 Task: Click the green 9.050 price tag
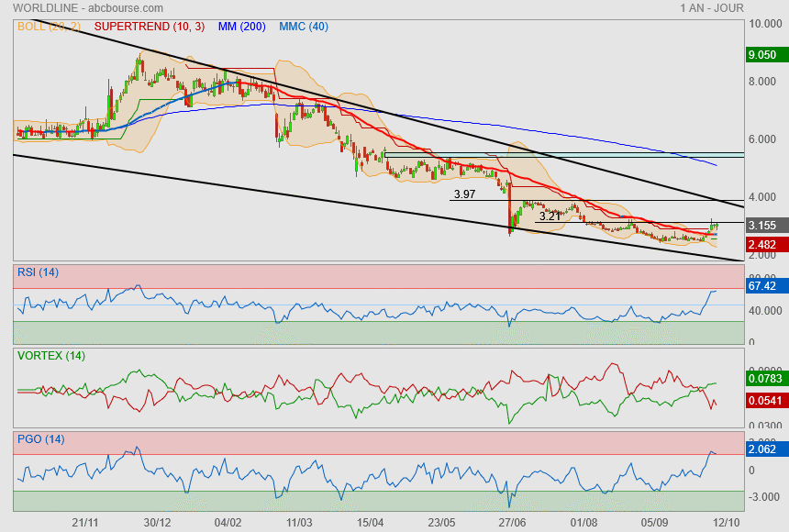[762, 55]
